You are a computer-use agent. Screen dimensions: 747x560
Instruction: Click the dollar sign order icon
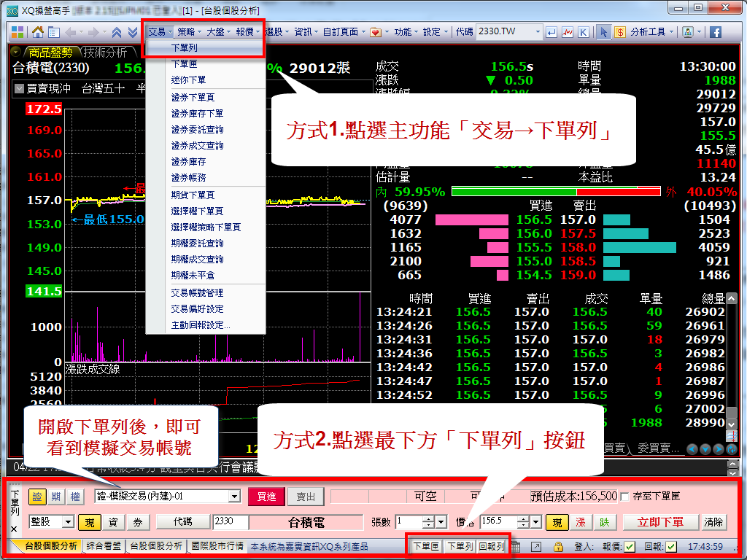coord(620,32)
